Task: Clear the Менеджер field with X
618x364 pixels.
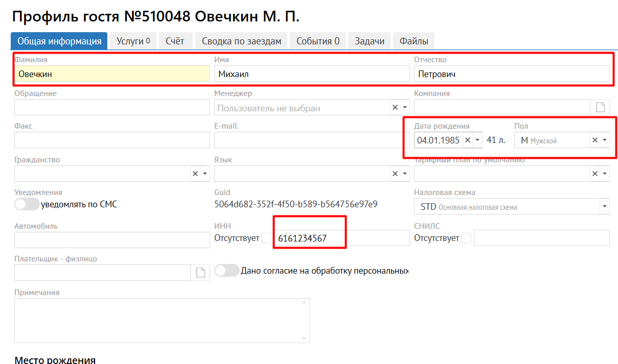Action: [395, 108]
